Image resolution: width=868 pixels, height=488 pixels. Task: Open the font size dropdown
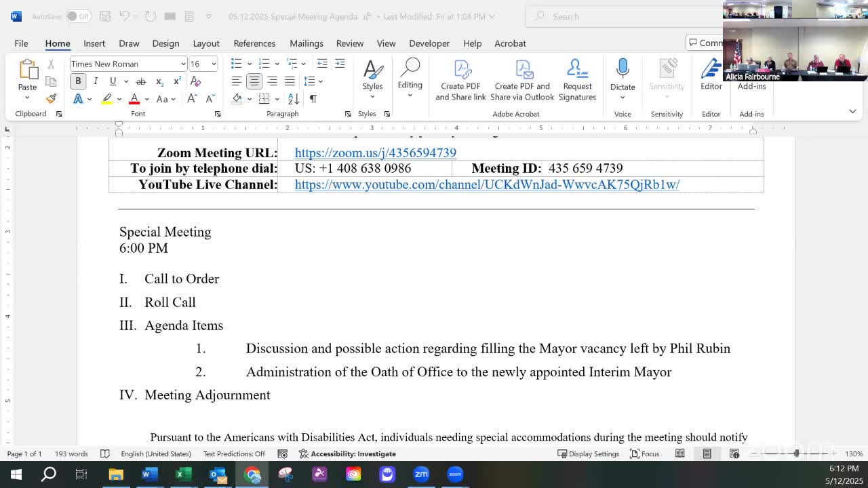coord(214,64)
